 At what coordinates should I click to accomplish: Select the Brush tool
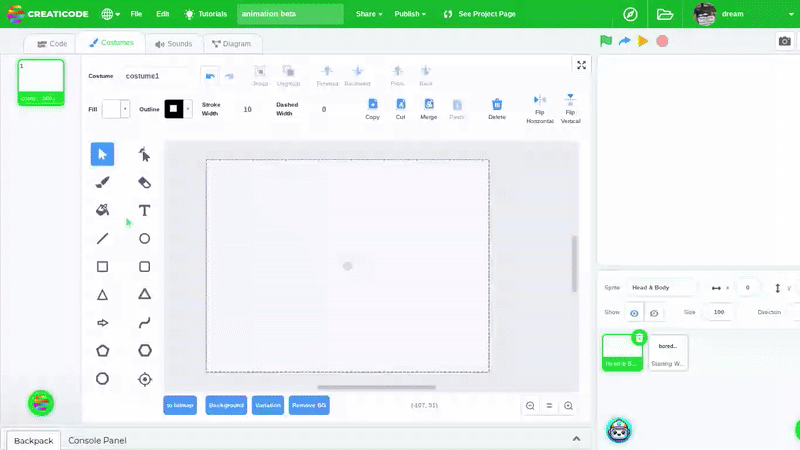102,183
